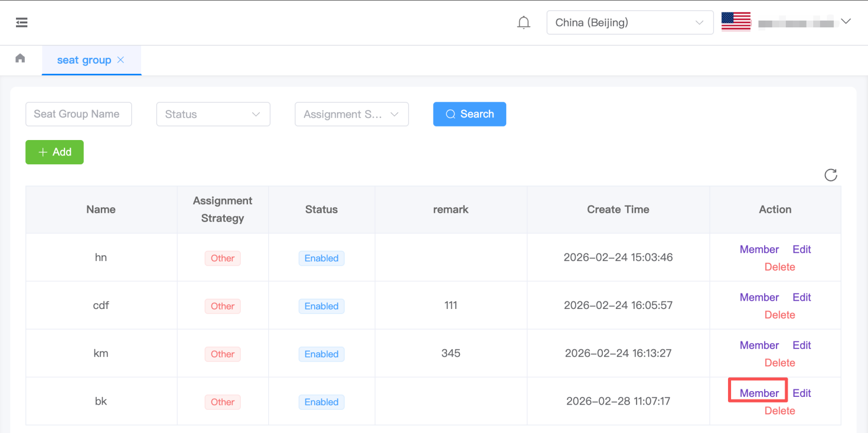This screenshot has width=868, height=433.
Task: Add a new seat group
Action: pos(55,152)
